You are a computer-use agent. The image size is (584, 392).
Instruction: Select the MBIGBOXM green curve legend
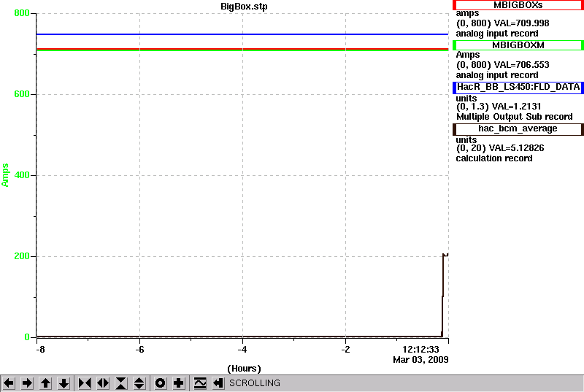(518, 45)
